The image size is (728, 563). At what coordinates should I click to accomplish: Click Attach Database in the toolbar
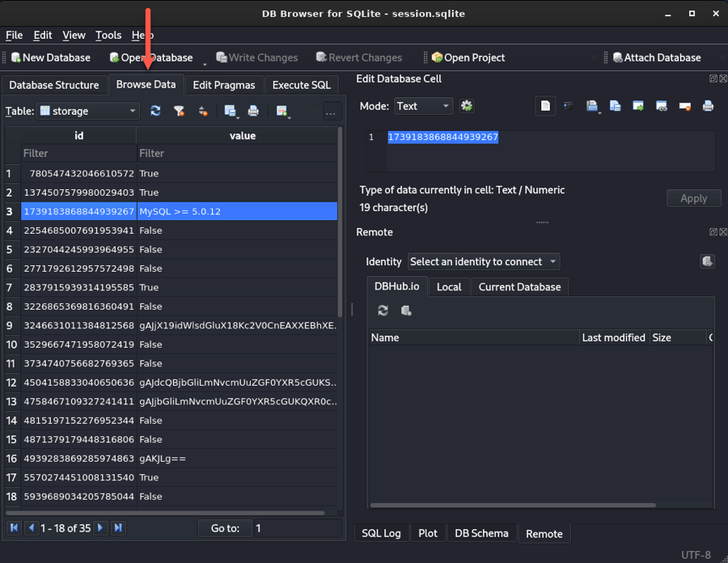657,57
